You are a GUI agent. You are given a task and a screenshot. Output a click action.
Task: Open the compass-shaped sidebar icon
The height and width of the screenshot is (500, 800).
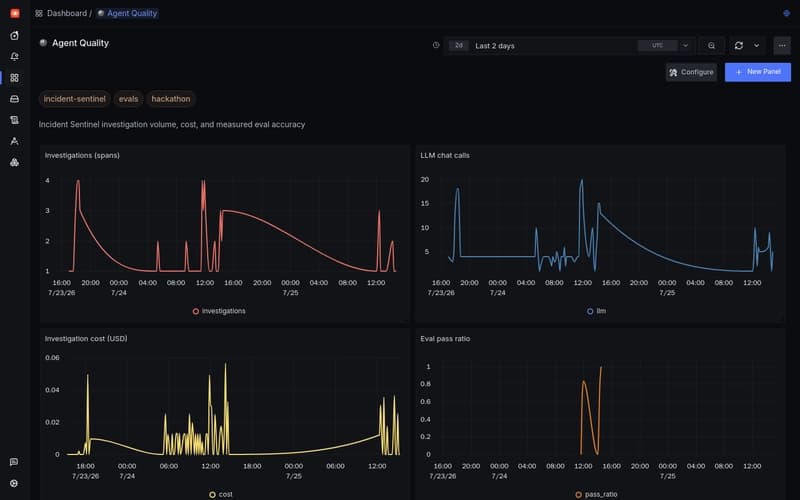click(x=15, y=141)
